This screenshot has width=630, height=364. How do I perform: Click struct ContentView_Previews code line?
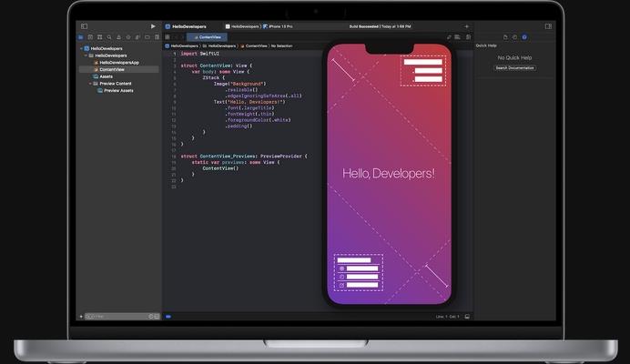pos(244,156)
